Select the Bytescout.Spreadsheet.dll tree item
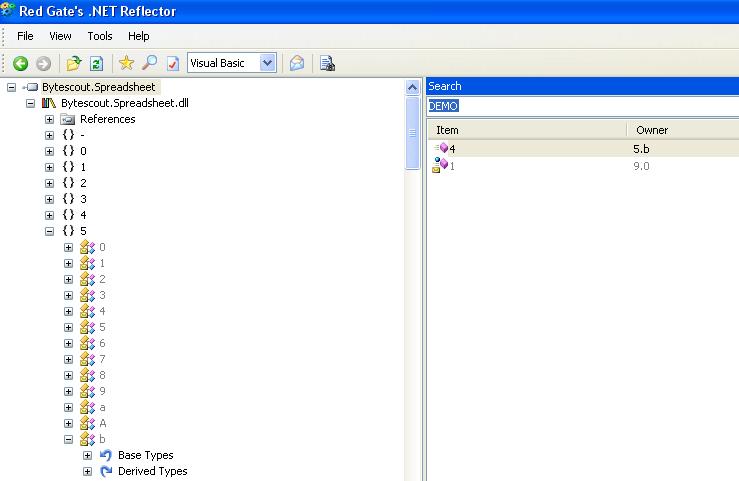 point(125,103)
